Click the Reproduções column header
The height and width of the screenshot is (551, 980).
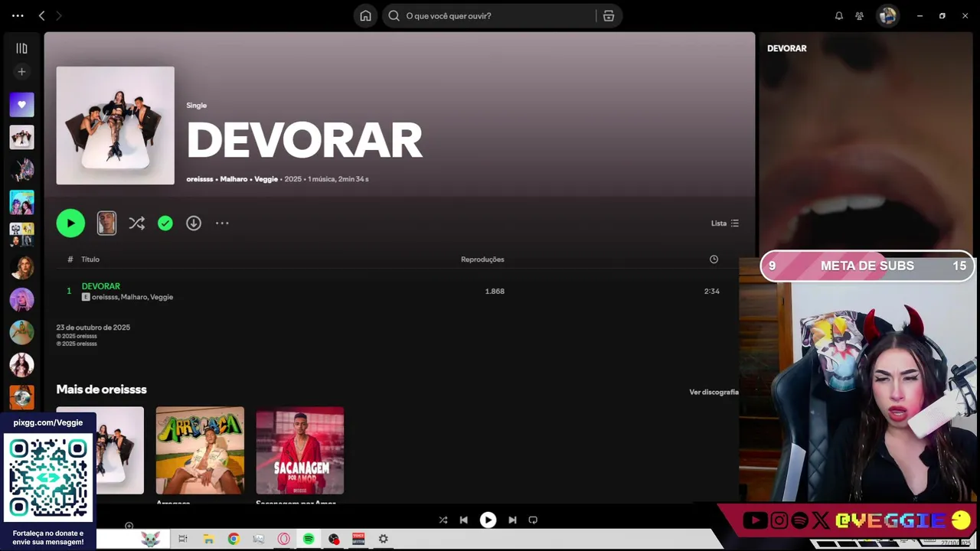(x=482, y=259)
